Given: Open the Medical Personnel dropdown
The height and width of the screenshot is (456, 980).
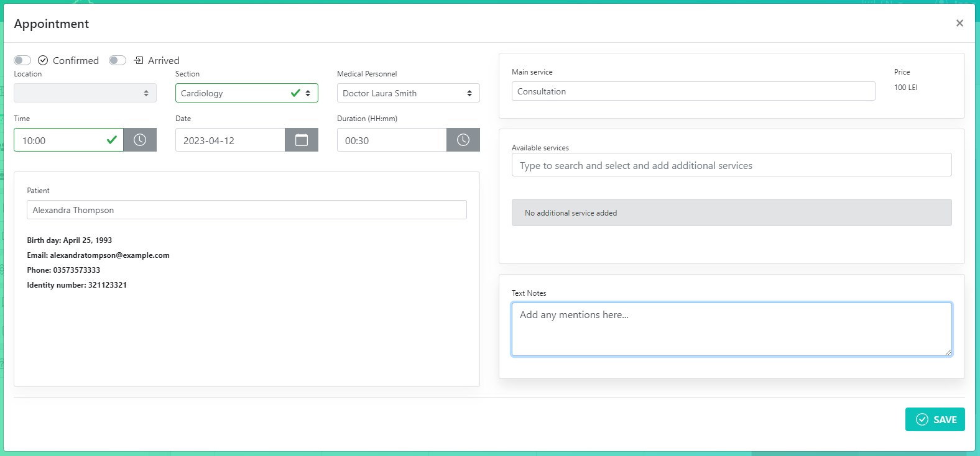Looking at the screenshot, I should 408,93.
